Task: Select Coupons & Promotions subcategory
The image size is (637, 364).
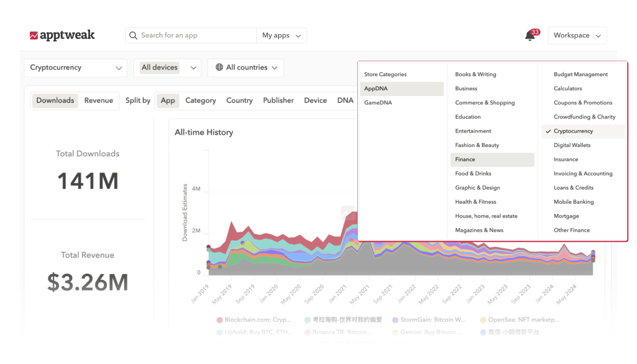Action: click(583, 103)
